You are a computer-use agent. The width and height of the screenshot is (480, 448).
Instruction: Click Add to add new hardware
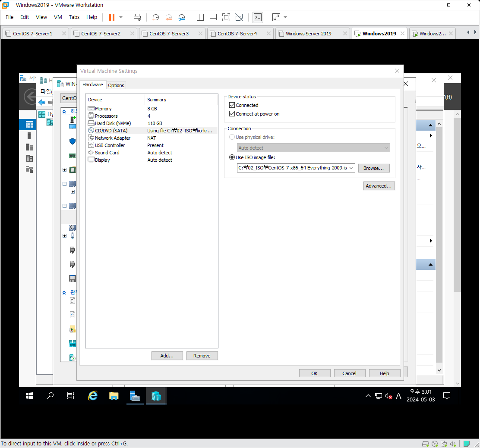167,356
